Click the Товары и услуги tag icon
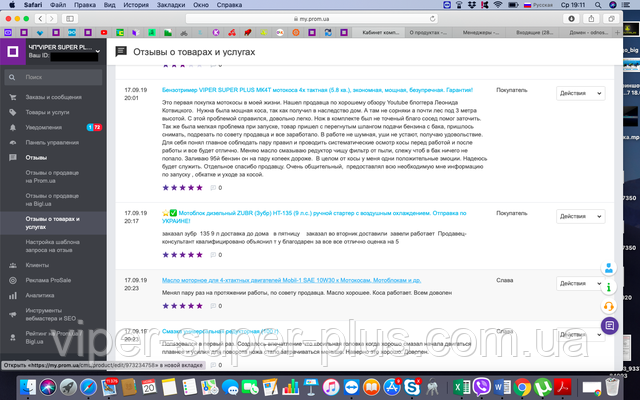This screenshot has height=400, width=640. pos(13,112)
